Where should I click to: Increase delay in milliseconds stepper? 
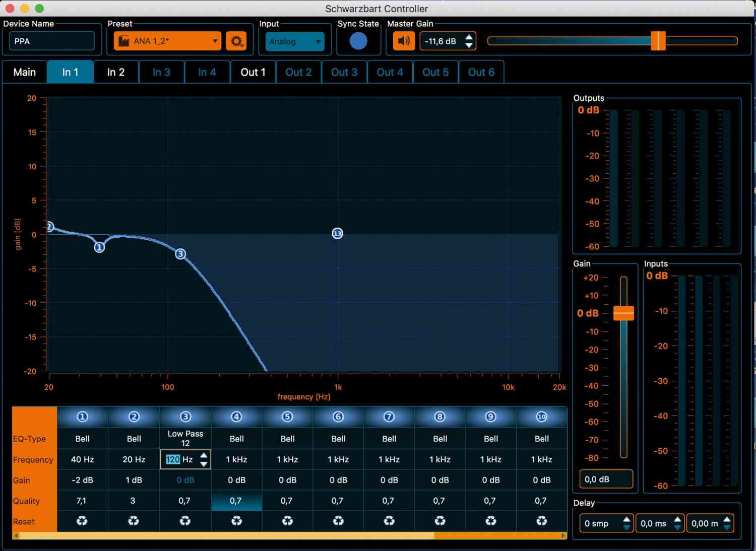click(678, 519)
